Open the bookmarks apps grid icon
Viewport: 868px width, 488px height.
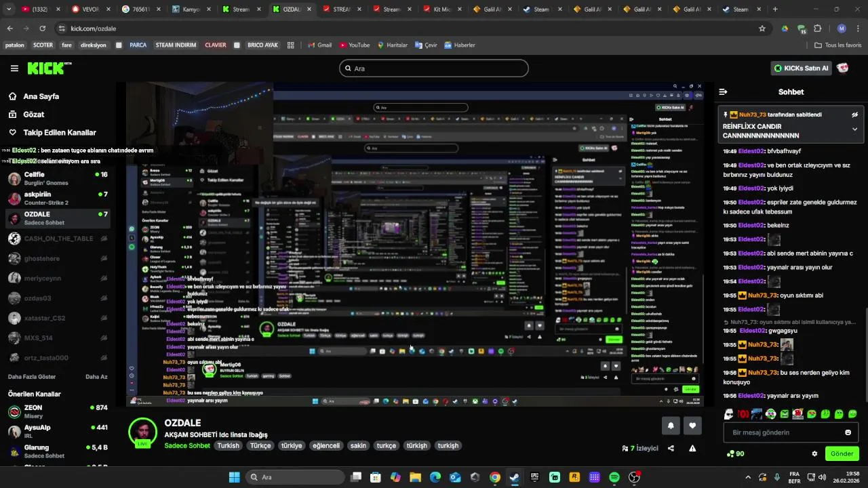(x=290, y=45)
